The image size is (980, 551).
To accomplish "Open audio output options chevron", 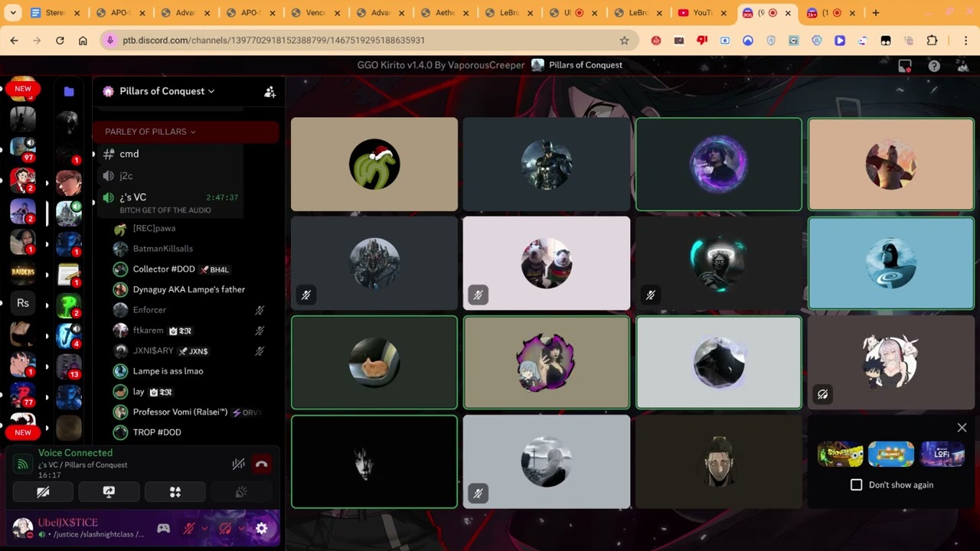I will tap(241, 528).
